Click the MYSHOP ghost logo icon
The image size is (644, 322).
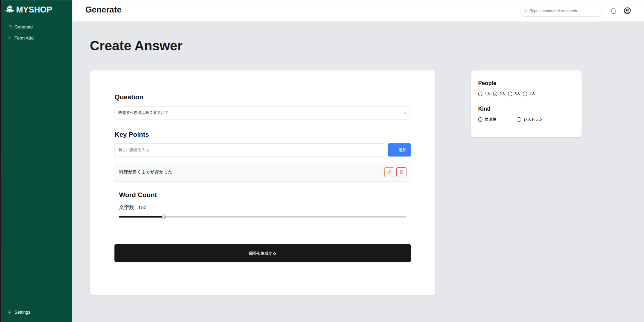tap(10, 9)
